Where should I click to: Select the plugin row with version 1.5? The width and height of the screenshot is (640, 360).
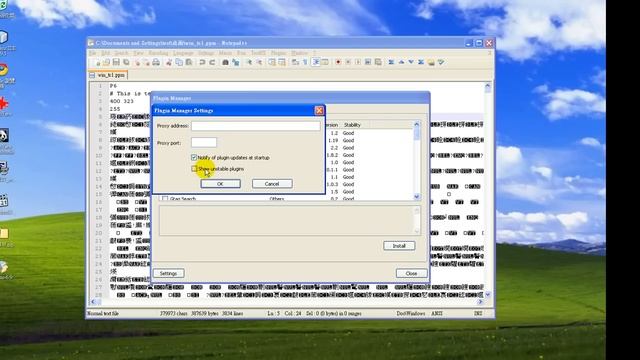pyautogui.click(x=369, y=191)
